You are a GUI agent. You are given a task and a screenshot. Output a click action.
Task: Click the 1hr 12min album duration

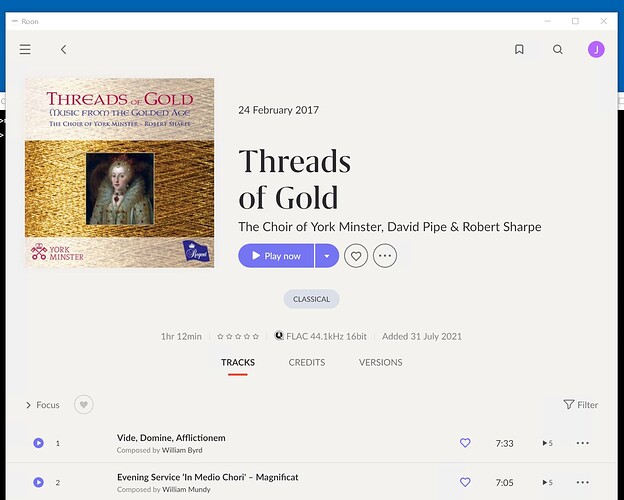click(x=181, y=336)
